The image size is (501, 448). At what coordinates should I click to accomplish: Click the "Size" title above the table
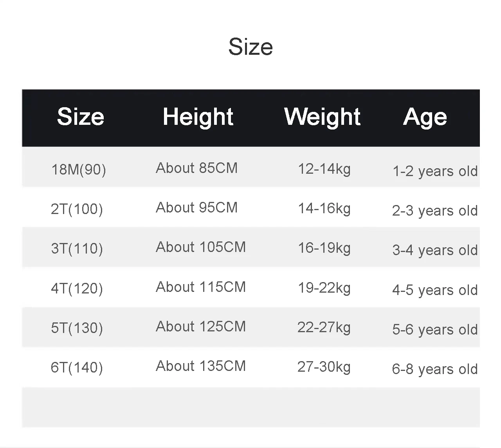(x=250, y=47)
